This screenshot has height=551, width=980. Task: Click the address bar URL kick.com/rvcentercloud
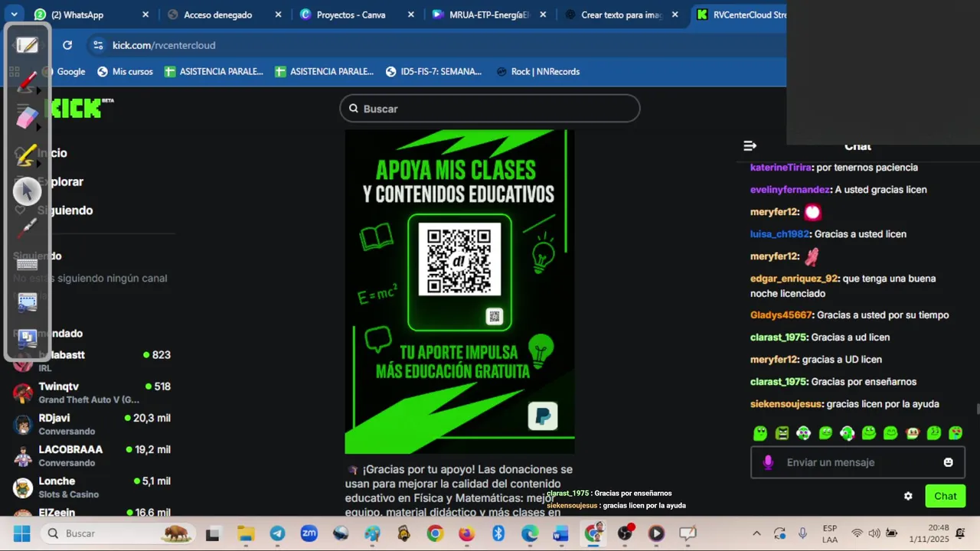pos(164,45)
